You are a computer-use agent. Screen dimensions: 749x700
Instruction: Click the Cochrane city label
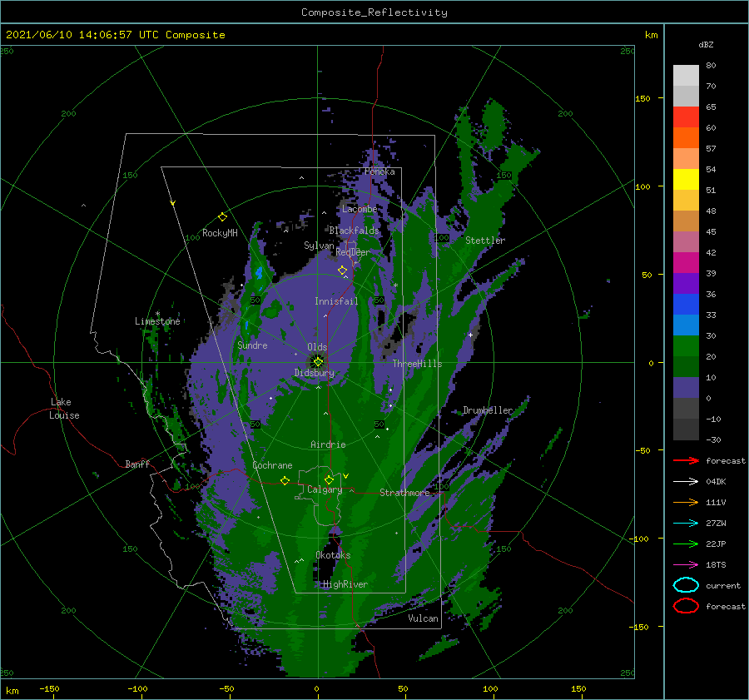272,465
